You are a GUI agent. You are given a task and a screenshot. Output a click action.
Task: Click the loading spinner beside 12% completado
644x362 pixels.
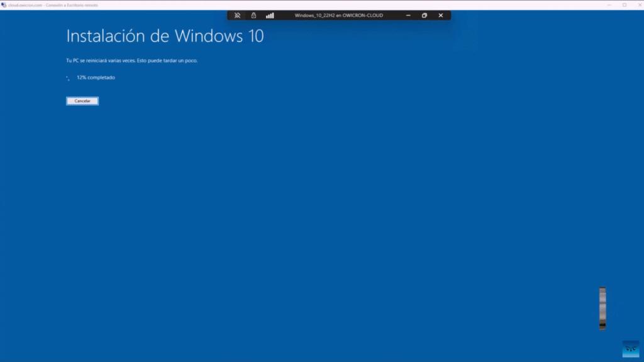68,78
